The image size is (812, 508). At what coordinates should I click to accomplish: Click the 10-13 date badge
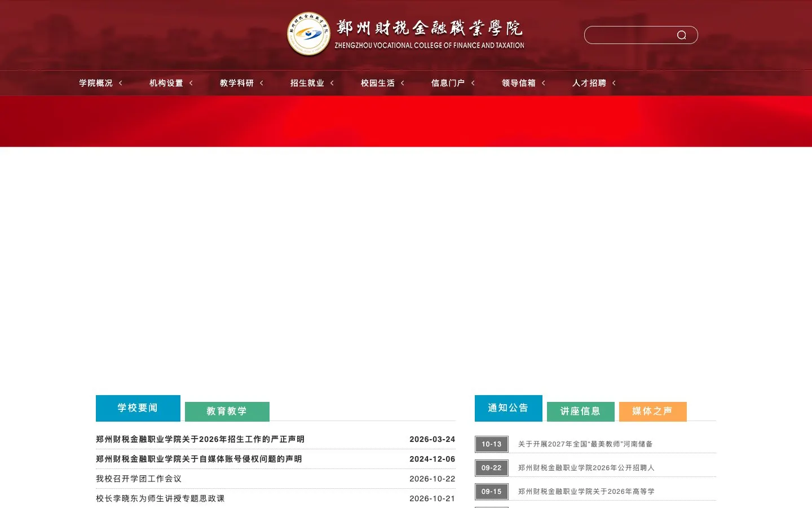click(x=492, y=444)
